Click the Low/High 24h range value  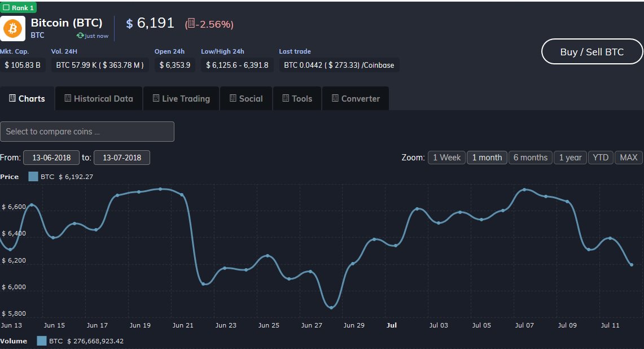tap(237, 65)
